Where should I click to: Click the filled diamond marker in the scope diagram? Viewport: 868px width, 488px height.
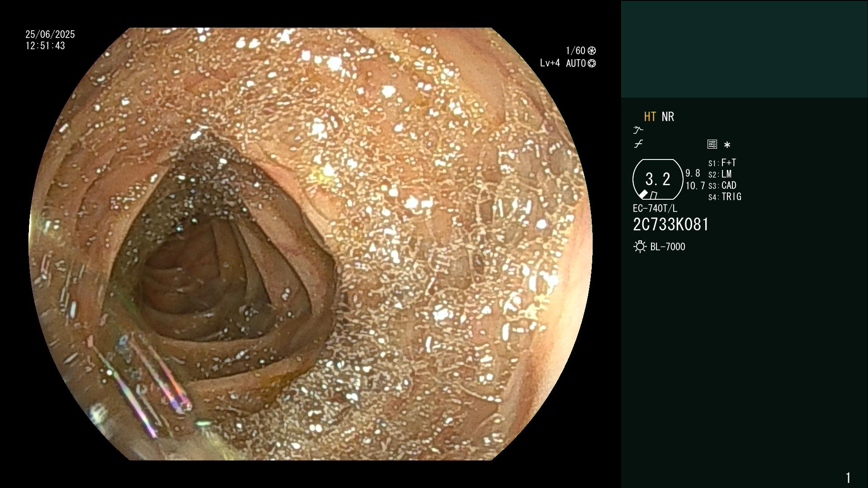coord(643,194)
